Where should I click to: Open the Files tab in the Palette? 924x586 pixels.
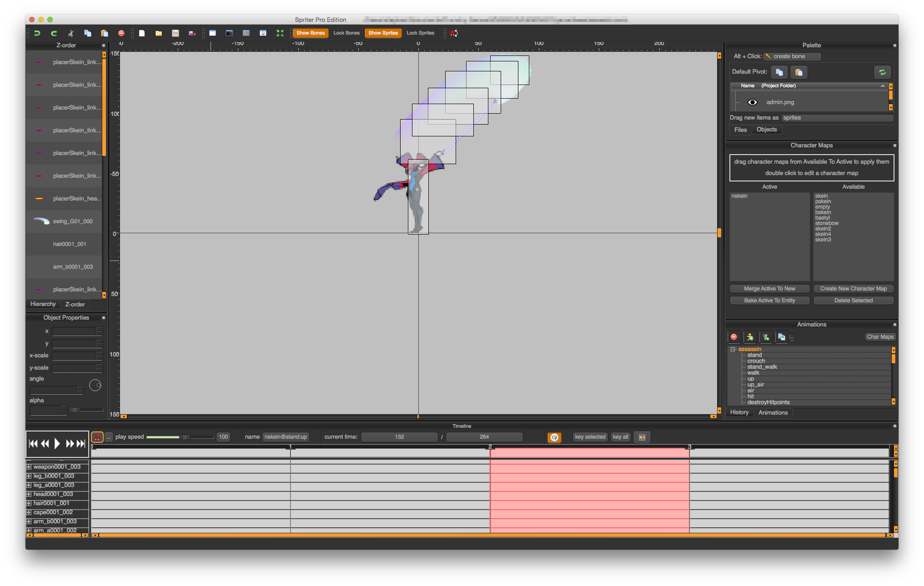pyautogui.click(x=740, y=130)
